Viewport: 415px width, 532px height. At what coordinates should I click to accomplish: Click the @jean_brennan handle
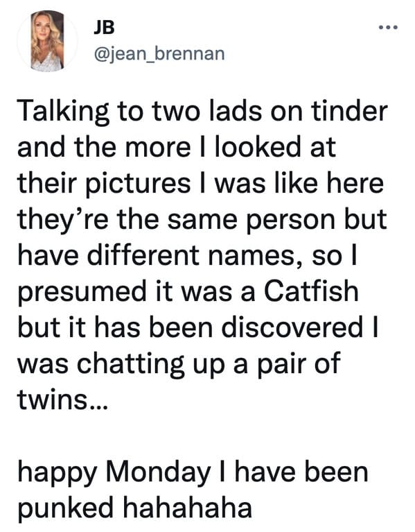click(x=159, y=53)
